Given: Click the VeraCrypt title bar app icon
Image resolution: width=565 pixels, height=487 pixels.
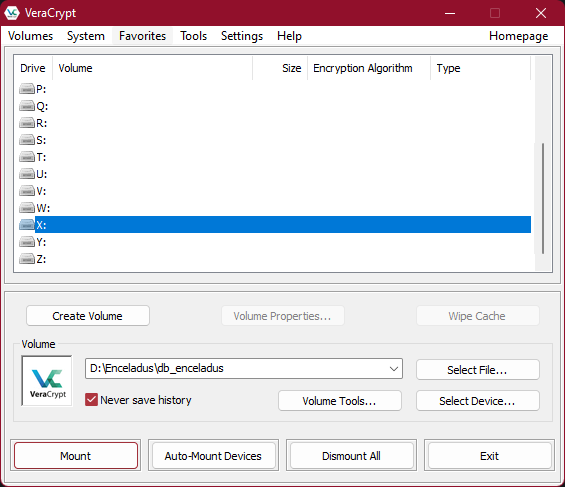Looking at the screenshot, I should 12,13.
